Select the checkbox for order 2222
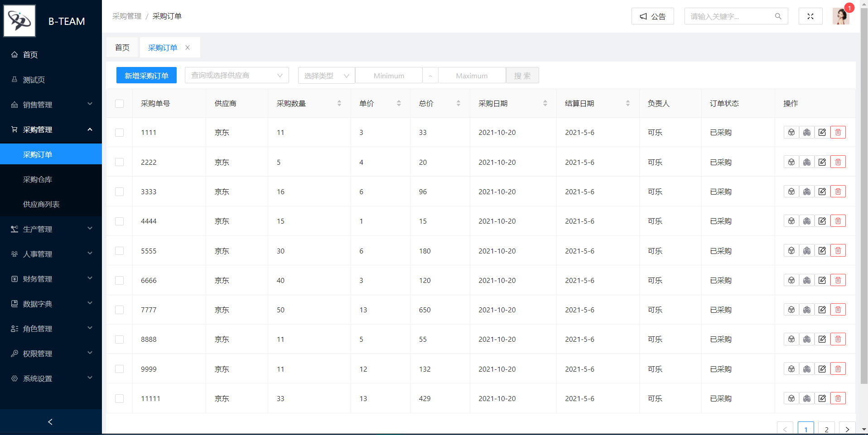Screen dimensions: 868x435 coord(120,162)
